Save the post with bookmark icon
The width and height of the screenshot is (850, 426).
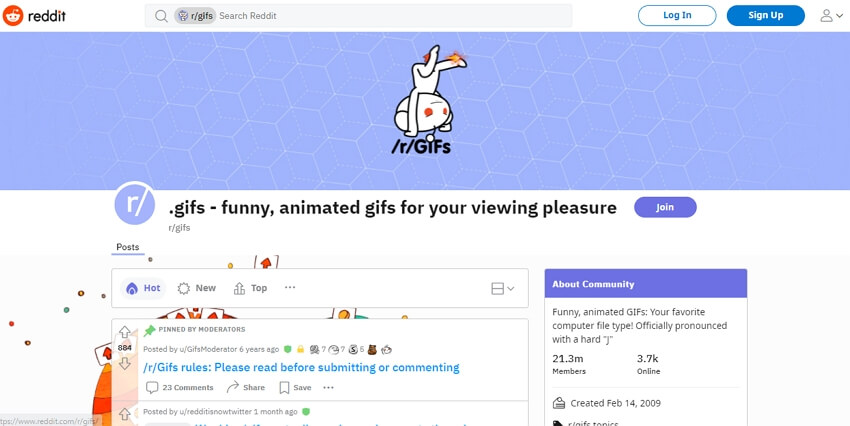click(284, 387)
